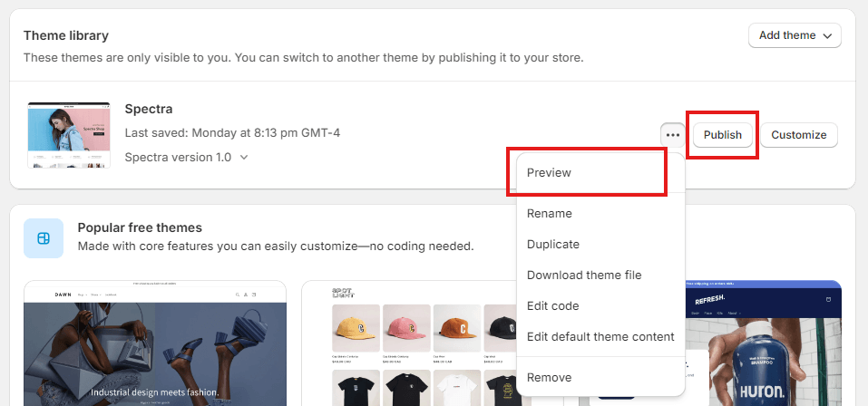Click Remove in the theme menu

[549, 378]
